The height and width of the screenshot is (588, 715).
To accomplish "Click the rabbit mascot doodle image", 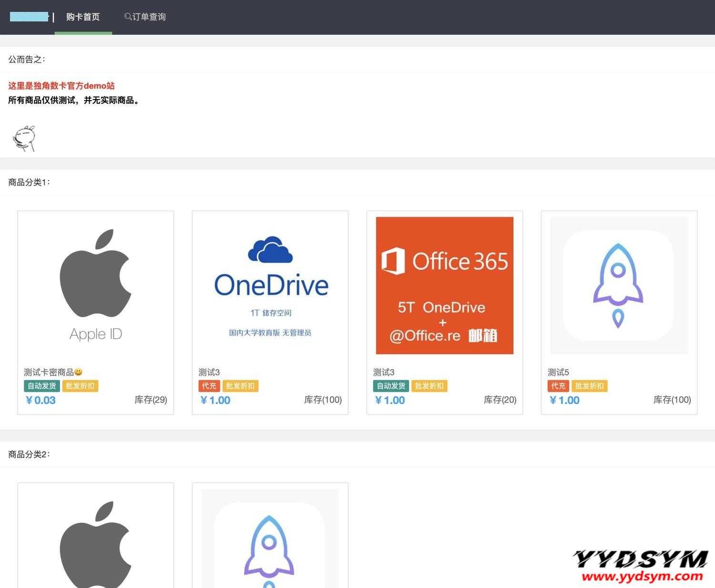I will pyautogui.click(x=24, y=139).
